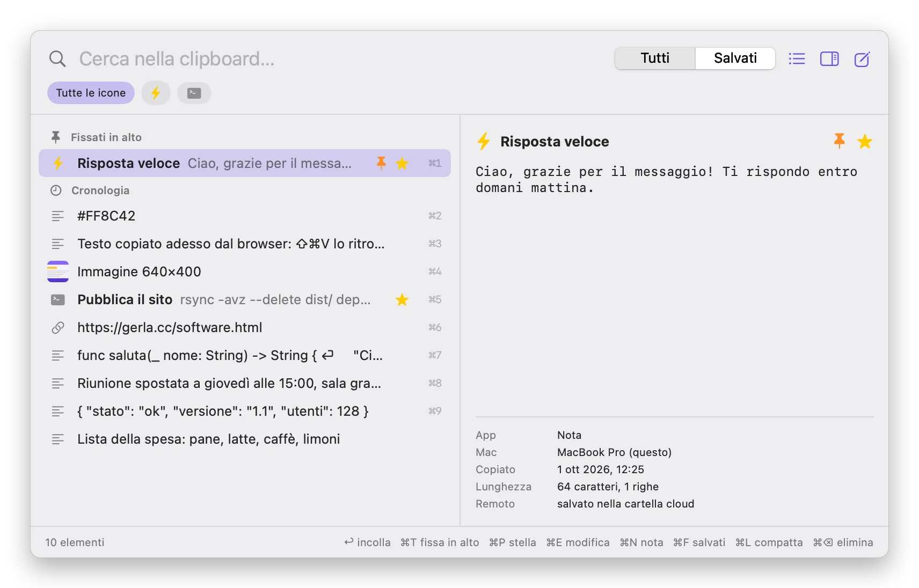
Task: Select Lista della spesa entry
Action: click(x=245, y=439)
